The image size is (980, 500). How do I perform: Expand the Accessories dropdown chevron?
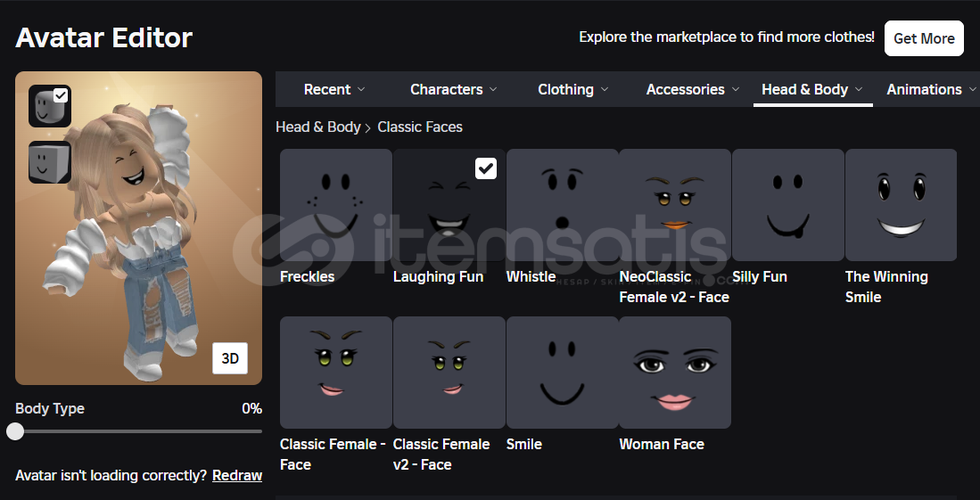[735, 89]
